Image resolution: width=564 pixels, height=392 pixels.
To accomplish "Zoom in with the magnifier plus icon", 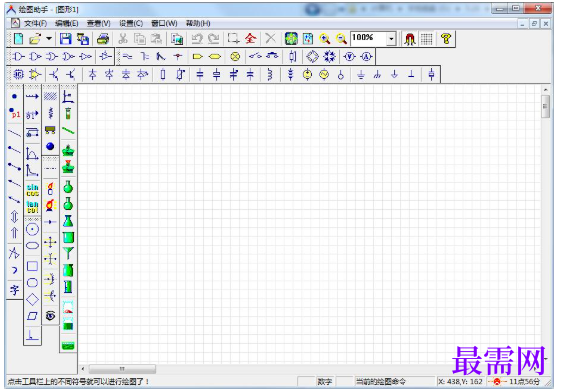I will coord(324,38).
